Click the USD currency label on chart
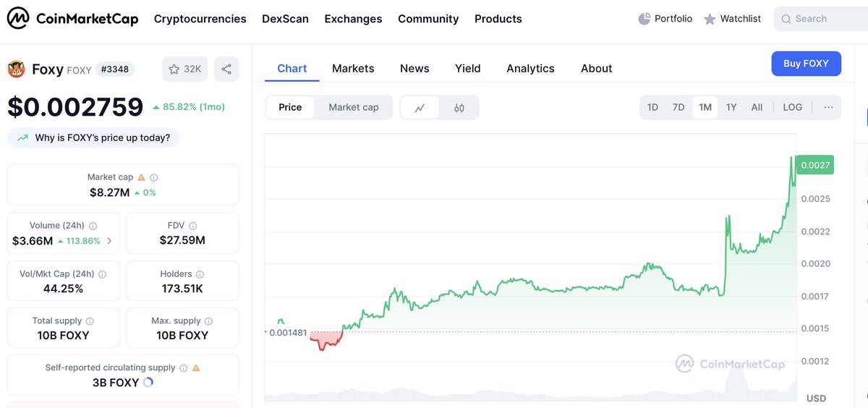The image size is (868, 408). pyautogui.click(x=816, y=399)
